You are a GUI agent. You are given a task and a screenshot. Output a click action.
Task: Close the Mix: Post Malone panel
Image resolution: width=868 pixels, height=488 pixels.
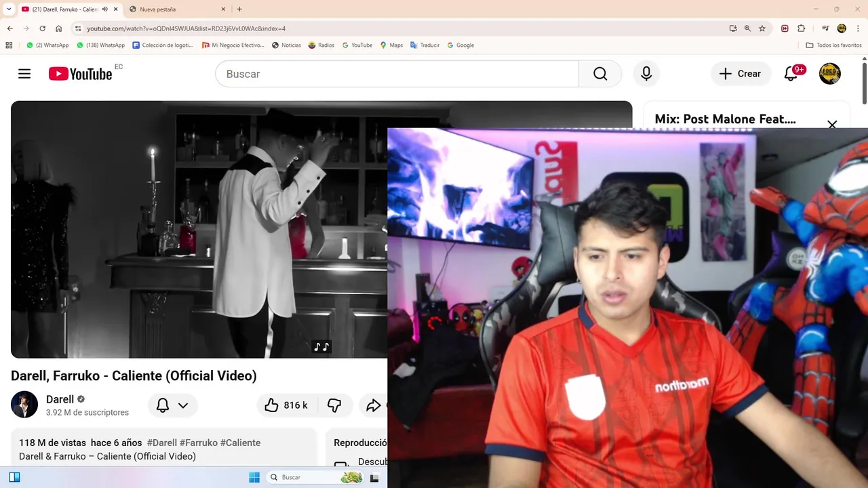pos(832,125)
